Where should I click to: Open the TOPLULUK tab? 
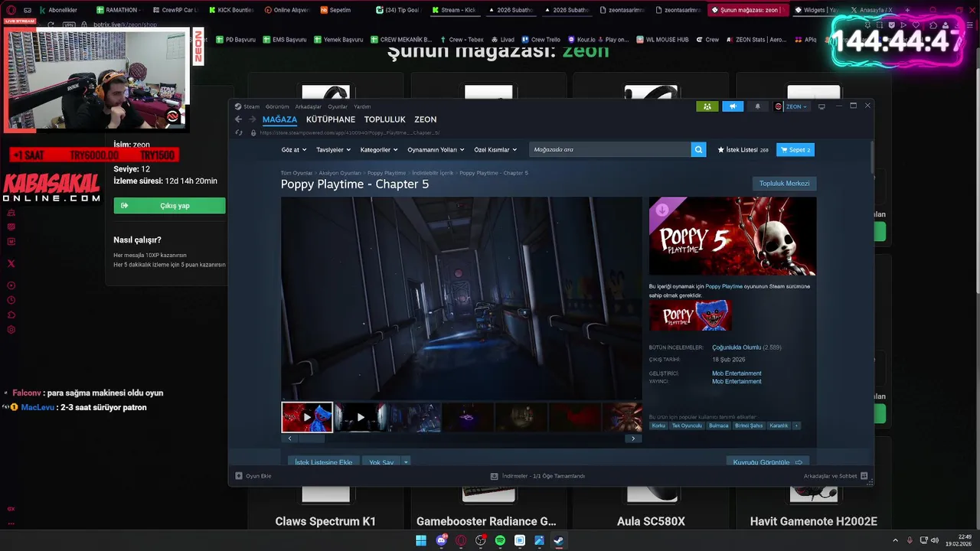pos(385,119)
